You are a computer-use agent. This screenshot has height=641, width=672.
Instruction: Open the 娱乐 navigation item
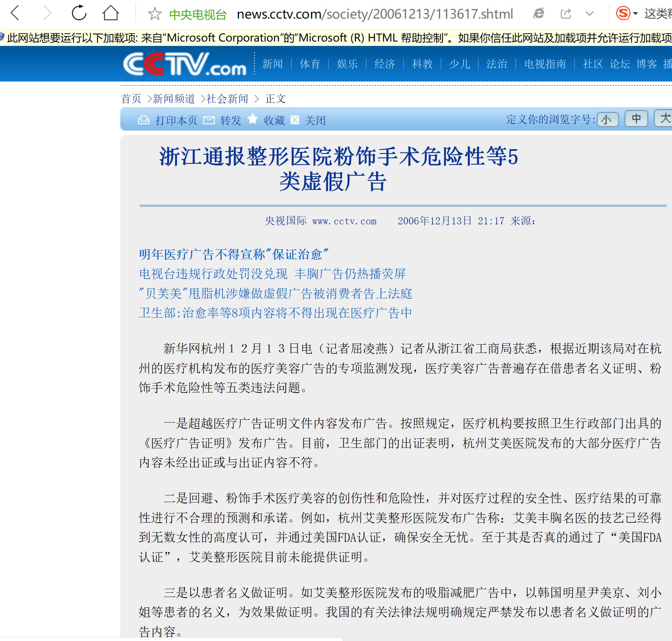pyautogui.click(x=347, y=64)
